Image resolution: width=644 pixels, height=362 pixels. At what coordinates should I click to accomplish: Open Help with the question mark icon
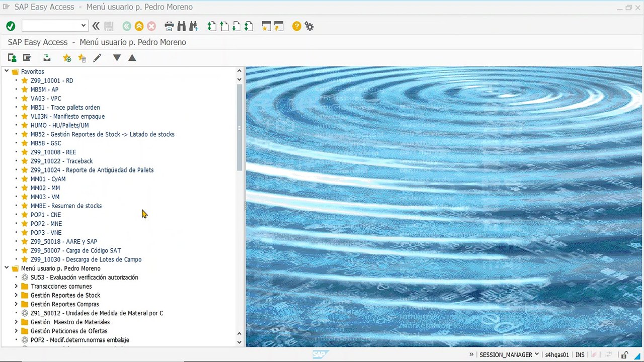pos(297,26)
